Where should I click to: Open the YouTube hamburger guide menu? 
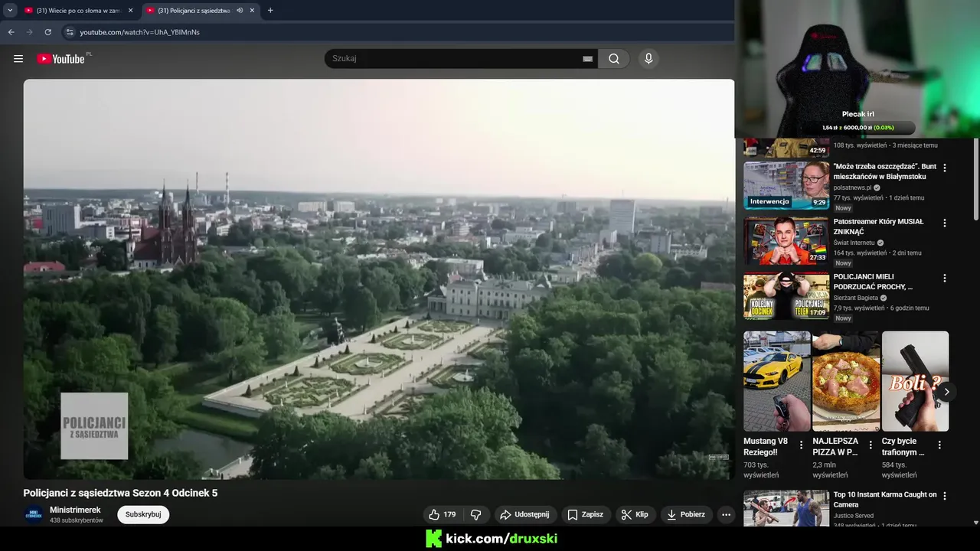coord(18,59)
